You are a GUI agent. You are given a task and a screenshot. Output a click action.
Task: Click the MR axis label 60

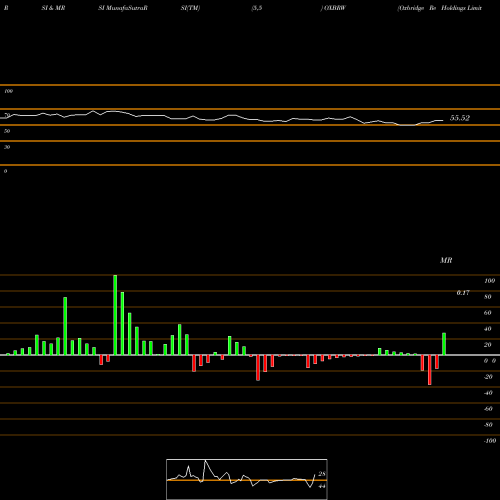pyautogui.click(x=488, y=313)
